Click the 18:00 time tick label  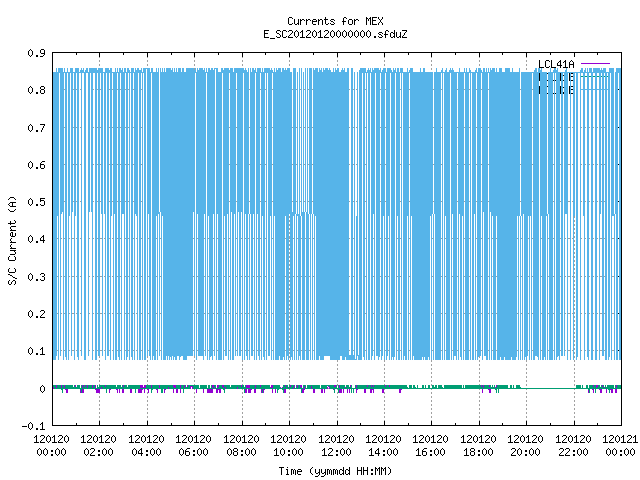click(x=478, y=452)
